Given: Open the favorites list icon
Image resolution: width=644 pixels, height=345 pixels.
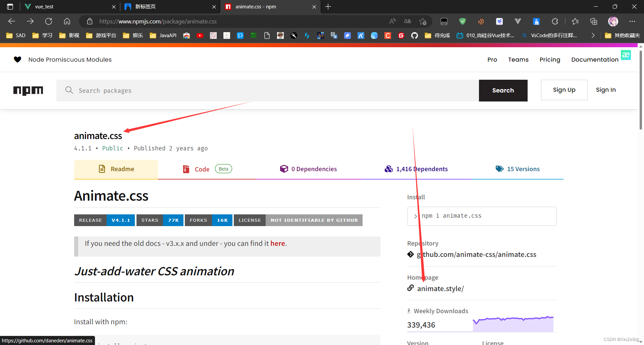Looking at the screenshot, I should 575,21.
